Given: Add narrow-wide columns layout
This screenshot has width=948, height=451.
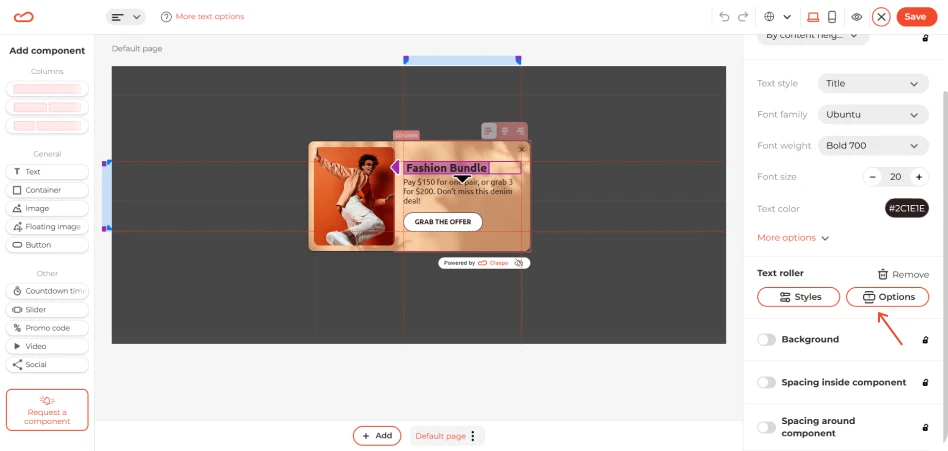Looking at the screenshot, I should [47, 126].
